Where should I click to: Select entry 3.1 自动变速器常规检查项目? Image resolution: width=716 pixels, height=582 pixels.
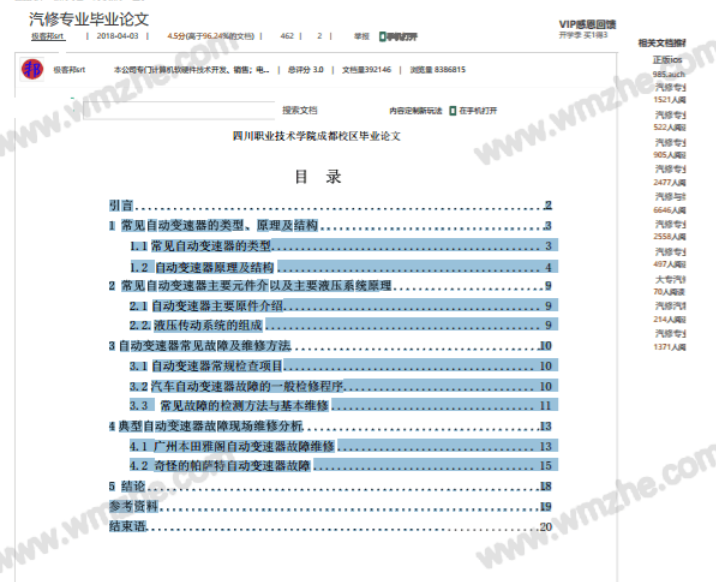343,366
